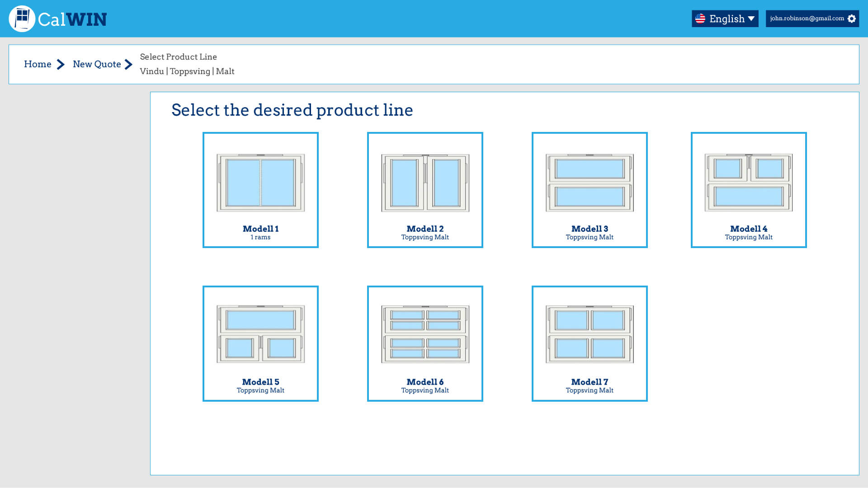The width and height of the screenshot is (868, 488).
Task: Choose the Modell 1 rams product
Action: click(x=260, y=190)
